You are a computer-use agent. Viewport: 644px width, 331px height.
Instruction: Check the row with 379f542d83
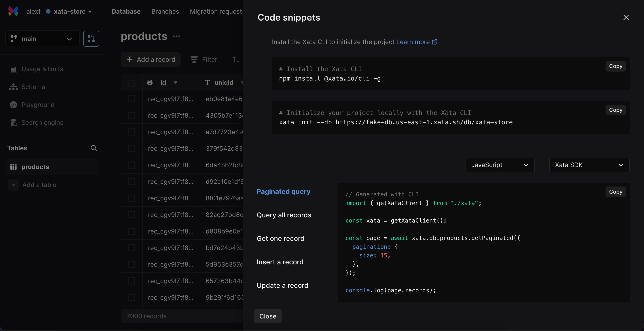131,149
